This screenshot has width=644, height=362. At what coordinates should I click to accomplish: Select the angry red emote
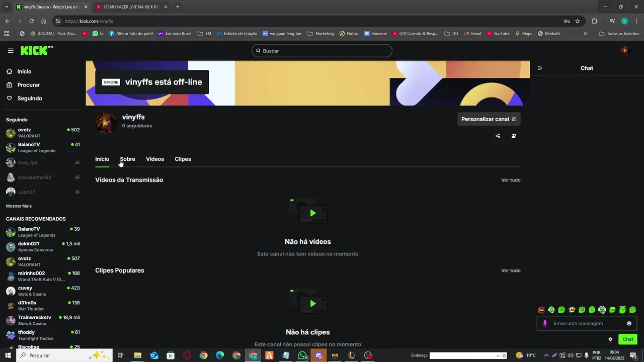541,310
